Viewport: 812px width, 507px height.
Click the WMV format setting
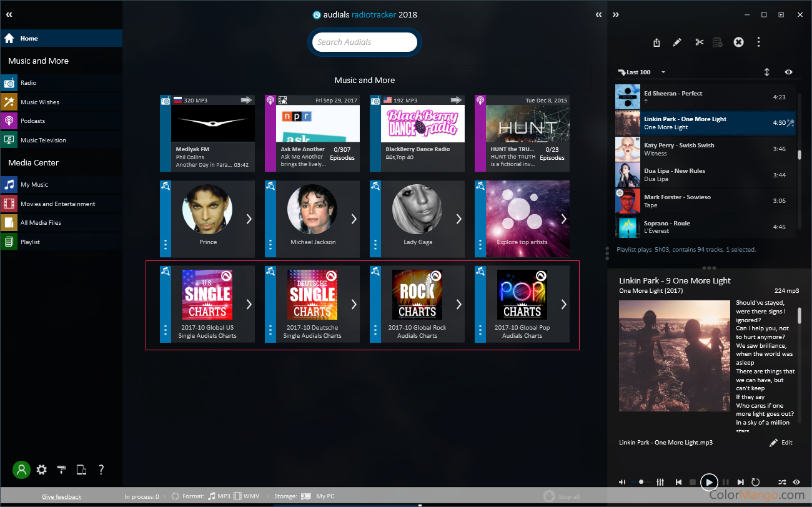pyautogui.click(x=246, y=496)
